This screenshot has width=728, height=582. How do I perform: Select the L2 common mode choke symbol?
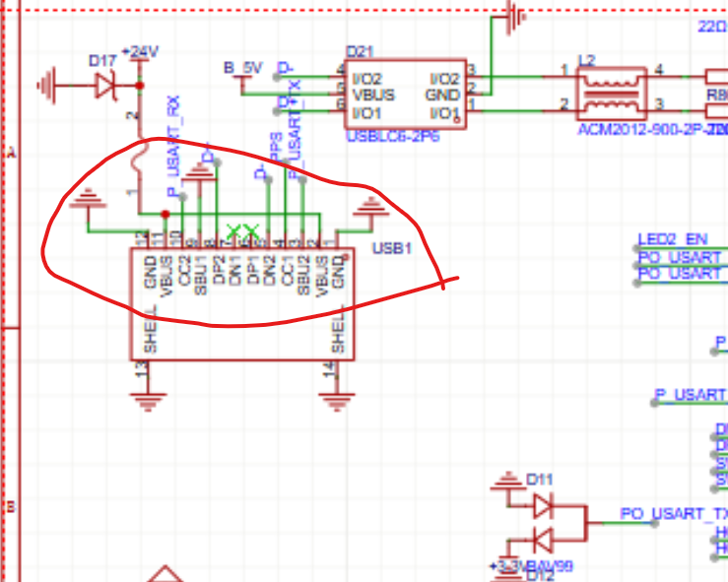coord(613,95)
